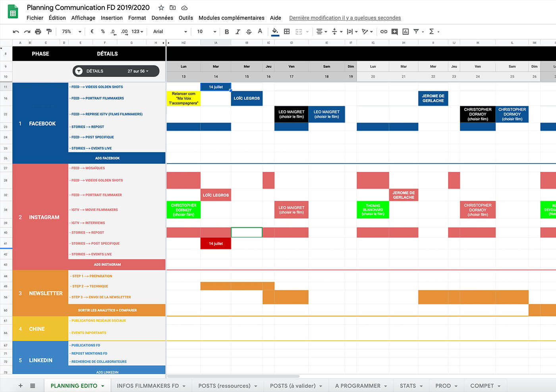This screenshot has height=392, width=556.
Task: Expand the DÉTAILS filter showing 27 sur 56
Action: pos(116,71)
